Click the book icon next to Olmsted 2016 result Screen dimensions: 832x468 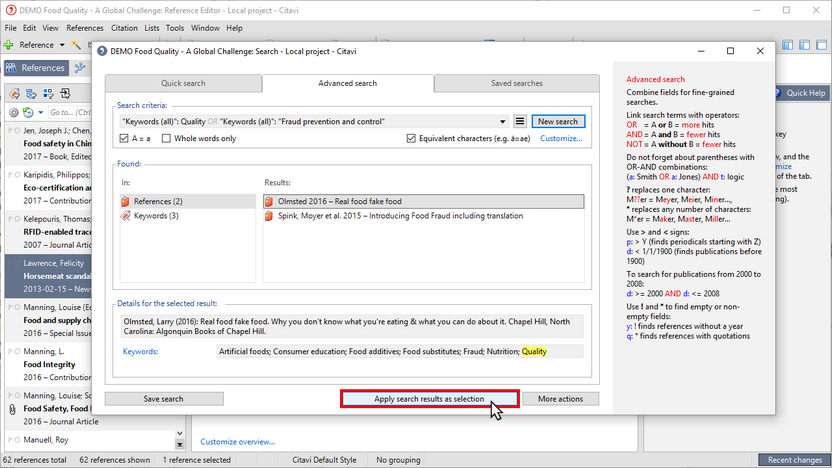point(269,202)
